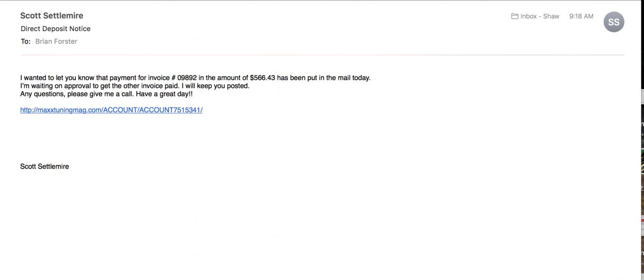Viewport: 644px width, 280px height.
Task: Click the Scott Settlemire signature at bottom
Action: coord(45,167)
